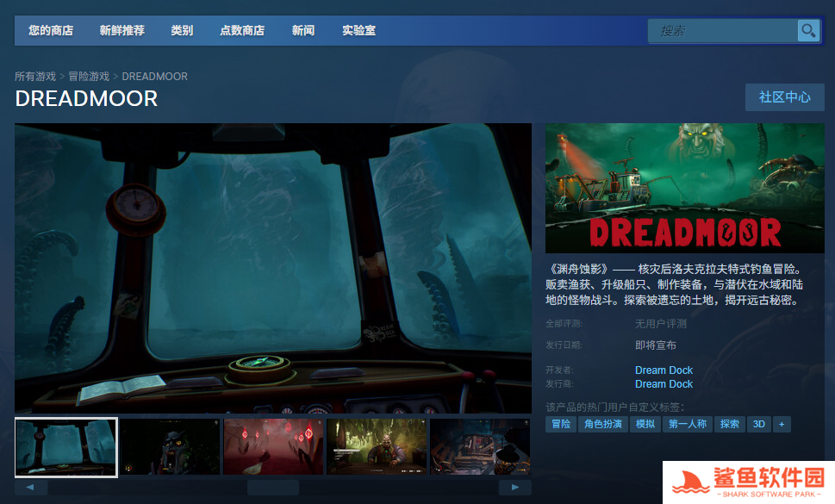Select the red-lit third screenshot thumbnail
Screen dimensions: 835x504
tap(273, 446)
